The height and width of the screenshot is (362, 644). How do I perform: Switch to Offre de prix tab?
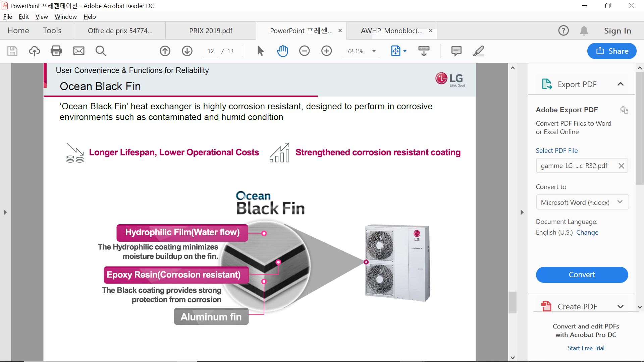(120, 31)
